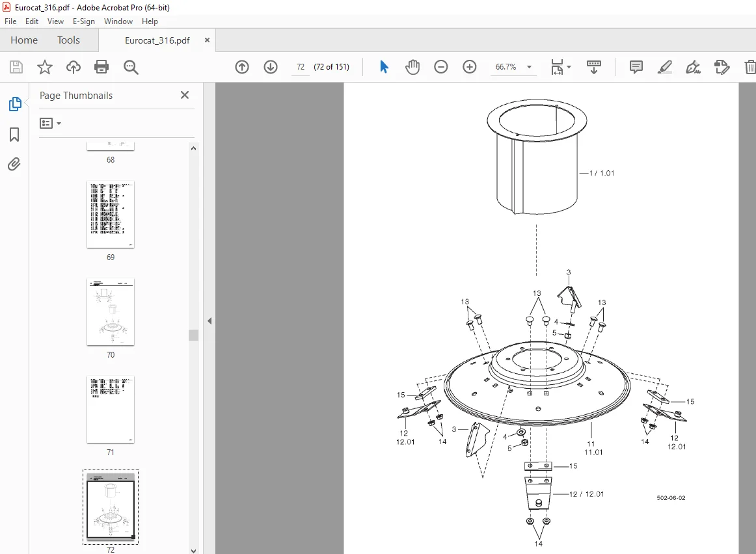This screenshot has width=756, height=554.
Task: Open the E-Sign menu
Action: [83, 21]
